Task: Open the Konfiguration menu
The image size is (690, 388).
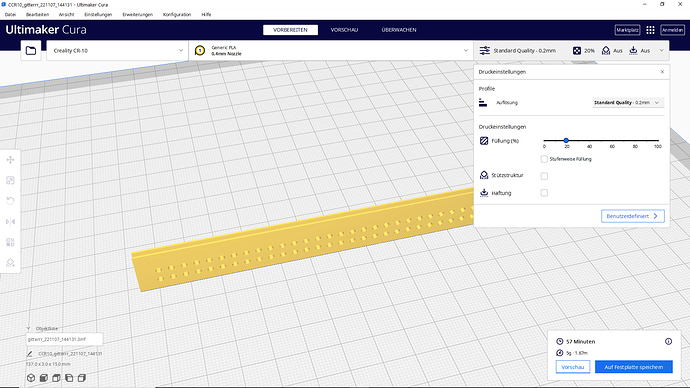Action: coord(177,15)
